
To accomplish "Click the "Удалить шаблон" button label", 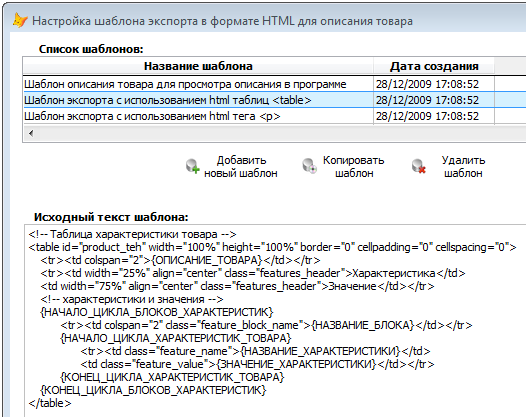I will pos(463,167).
